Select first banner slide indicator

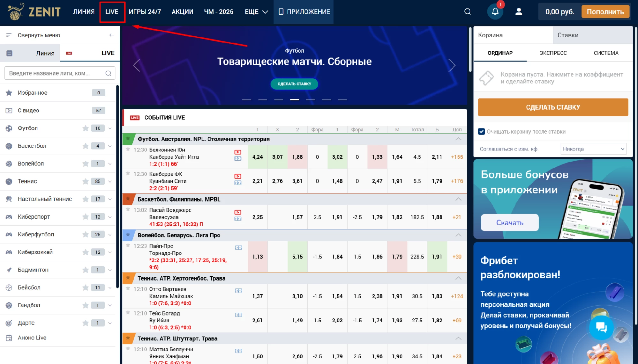(x=246, y=99)
